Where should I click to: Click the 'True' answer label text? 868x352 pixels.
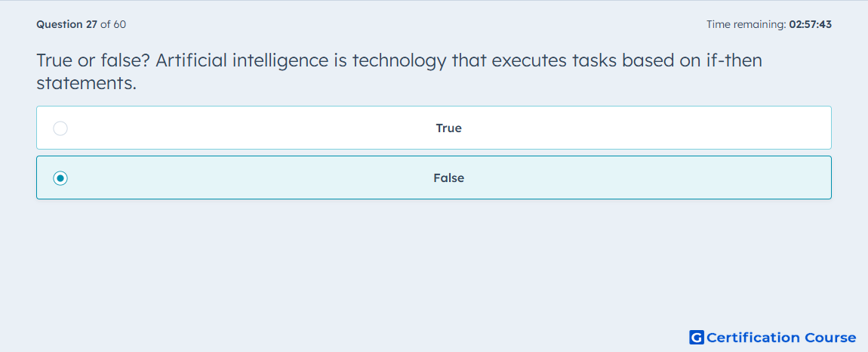pyautogui.click(x=448, y=128)
